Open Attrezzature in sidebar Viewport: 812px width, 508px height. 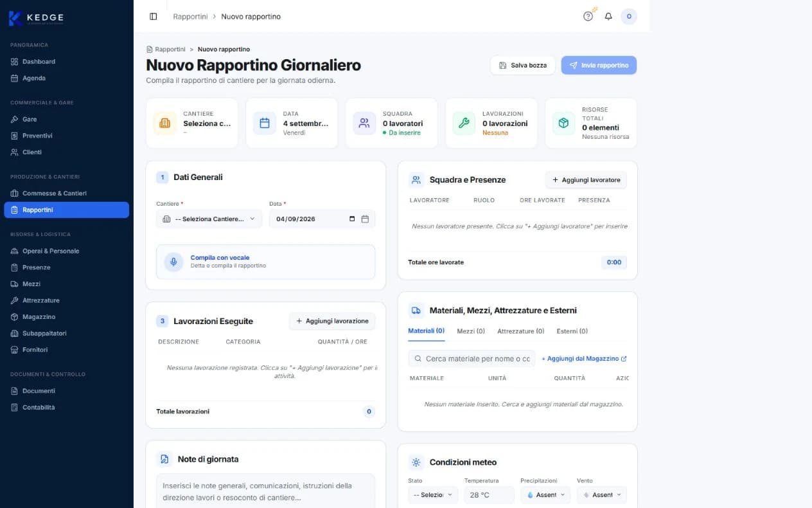(66, 300)
